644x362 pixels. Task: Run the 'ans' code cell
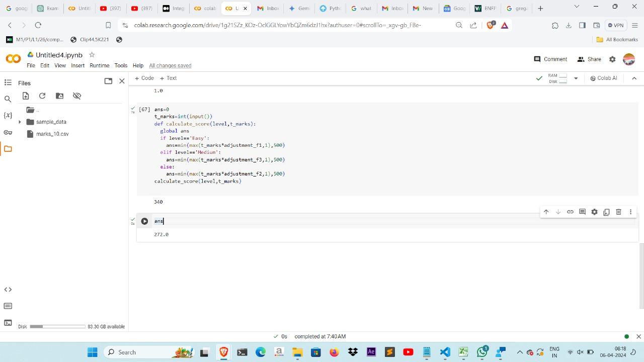click(144, 221)
